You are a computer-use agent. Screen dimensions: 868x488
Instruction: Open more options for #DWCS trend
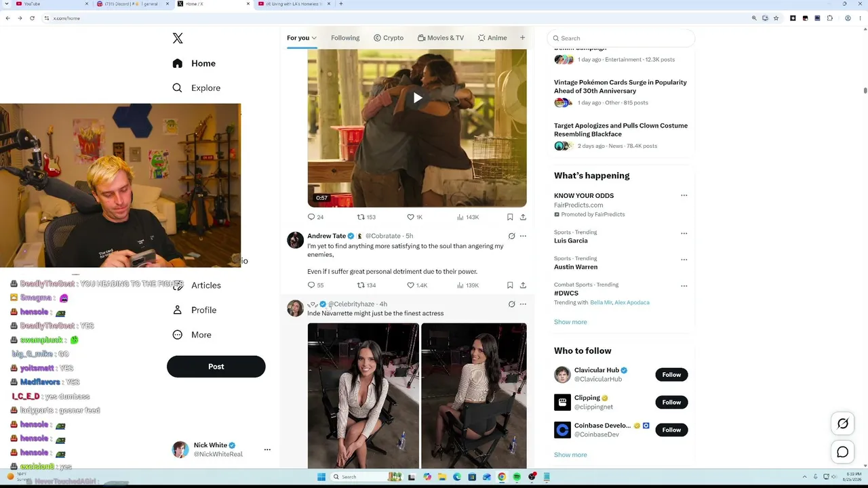pyautogui.click(x=684, y=286)
